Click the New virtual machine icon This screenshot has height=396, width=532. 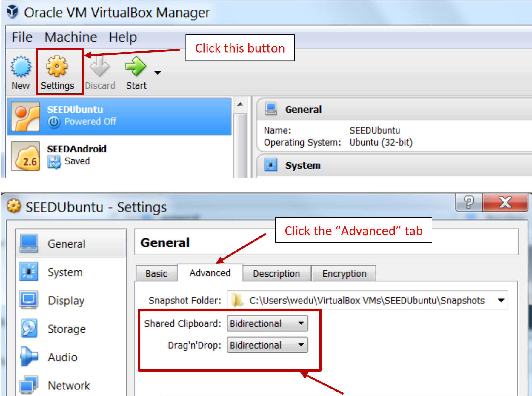point(21,66)
